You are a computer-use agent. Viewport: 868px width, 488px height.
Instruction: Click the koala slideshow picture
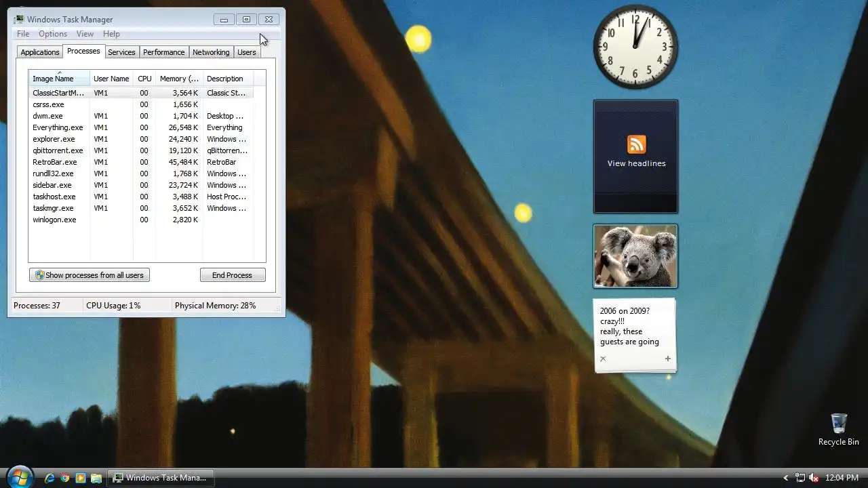[x=635, y=256]
